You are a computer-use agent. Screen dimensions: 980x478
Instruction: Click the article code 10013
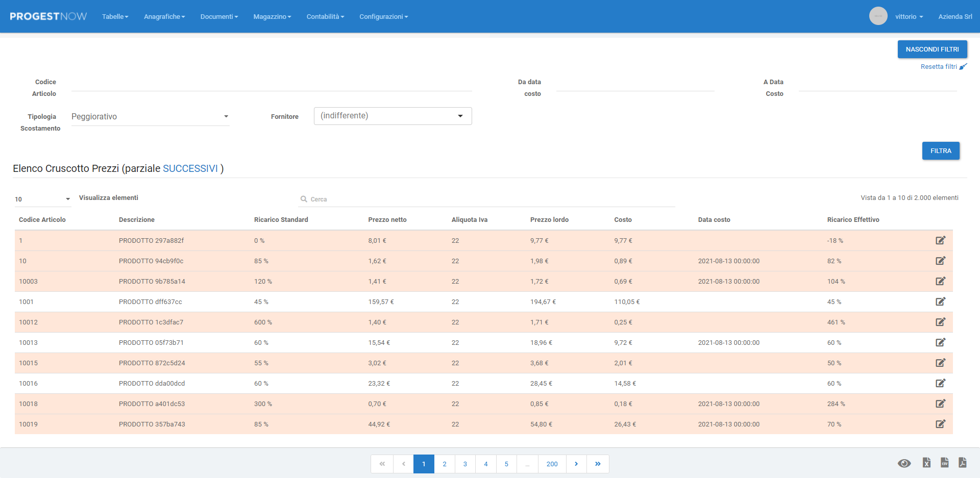click(x=28, y=343)
